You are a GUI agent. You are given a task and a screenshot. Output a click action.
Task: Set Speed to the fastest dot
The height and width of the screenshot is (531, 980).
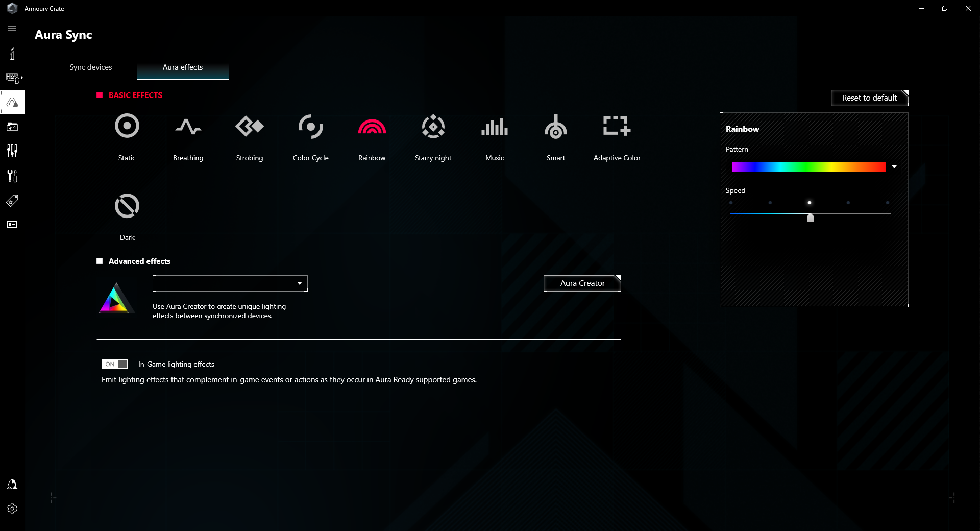[x=888, y=203]
